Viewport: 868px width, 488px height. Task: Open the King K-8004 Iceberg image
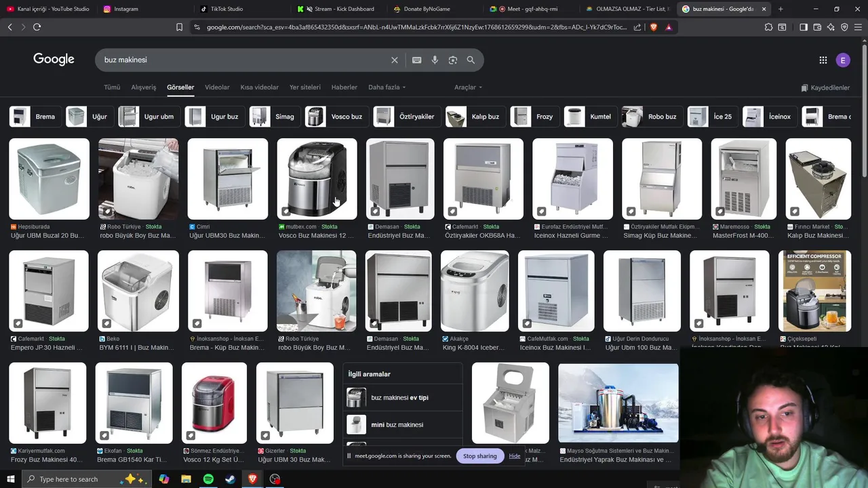[475, 291]
